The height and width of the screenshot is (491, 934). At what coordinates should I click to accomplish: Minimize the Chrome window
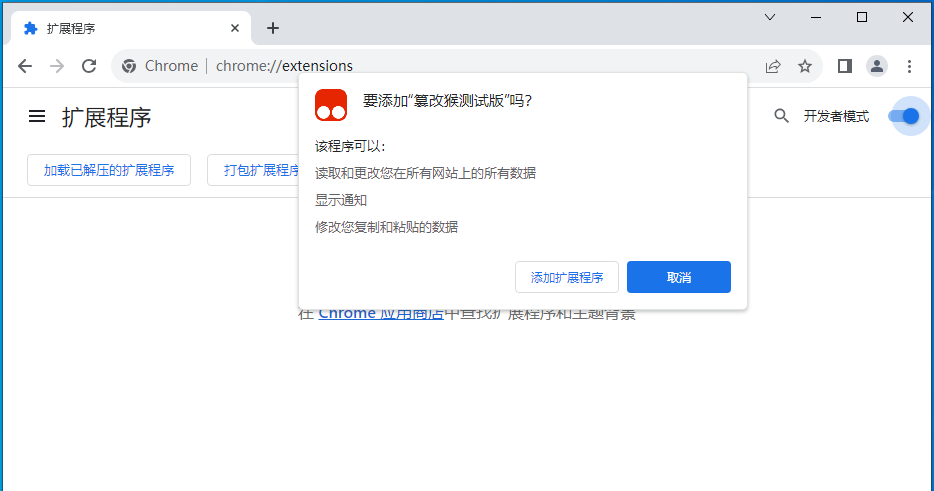(816, 17)
